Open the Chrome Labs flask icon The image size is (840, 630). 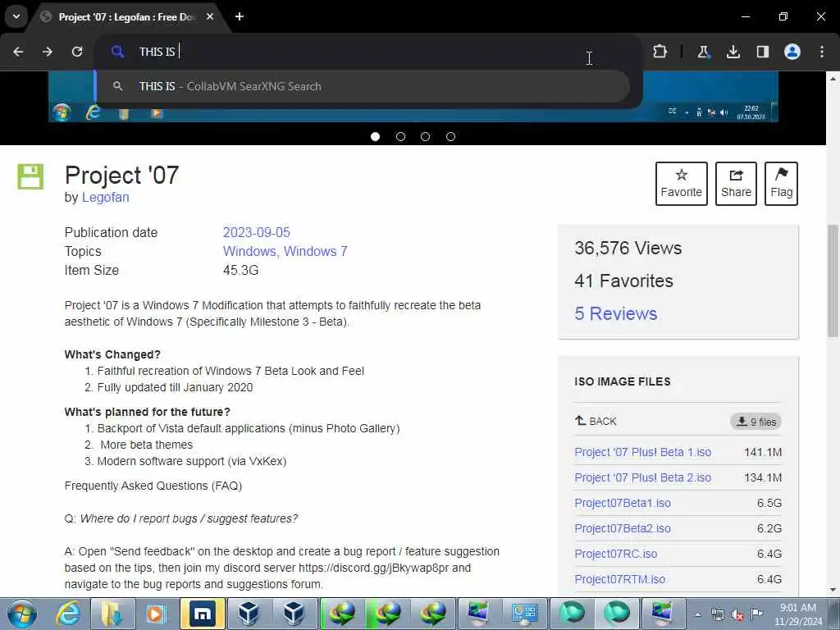click(703, 52)
